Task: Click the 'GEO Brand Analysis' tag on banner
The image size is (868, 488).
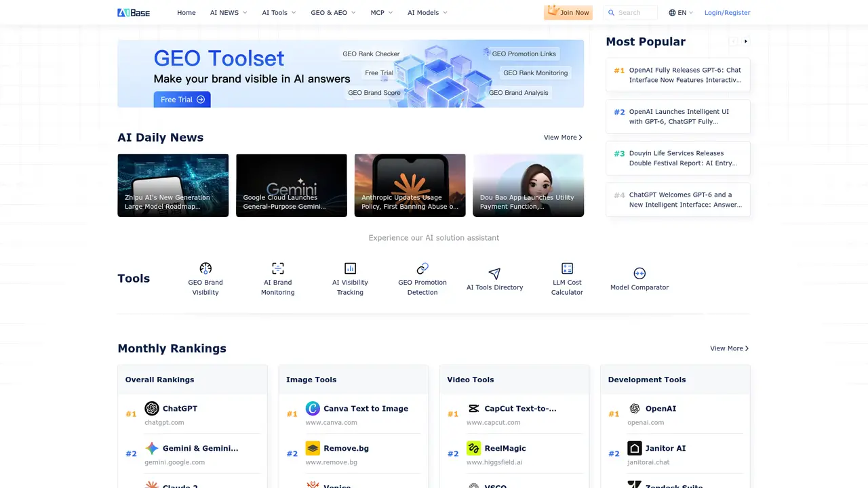Action: pos(519,93)
